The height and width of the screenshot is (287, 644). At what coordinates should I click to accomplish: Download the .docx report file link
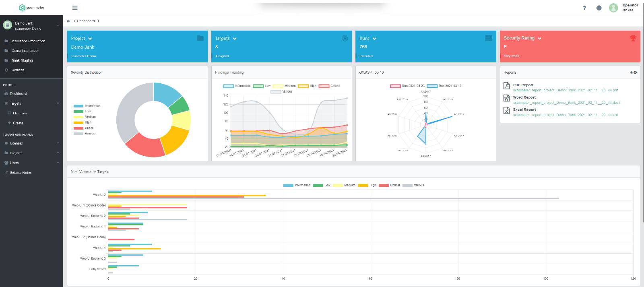click(566, 103)
